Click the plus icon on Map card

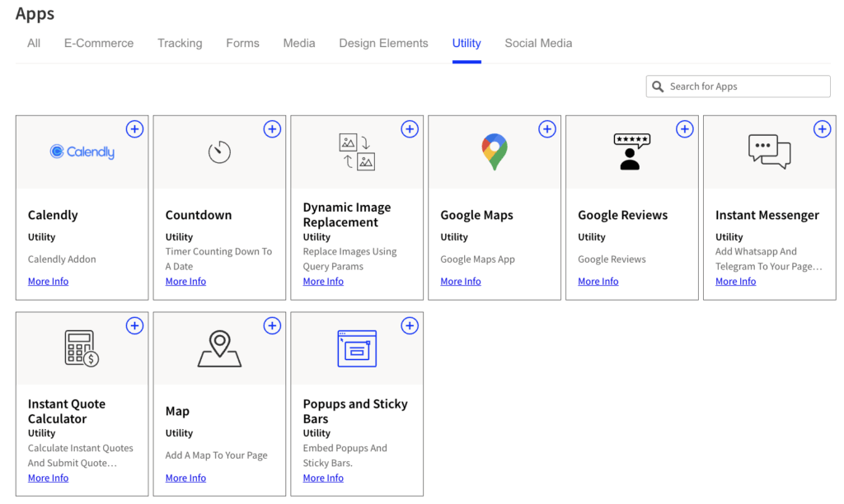pos(272,326)
